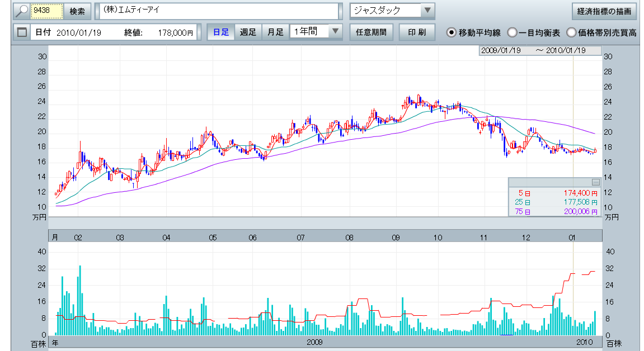Open the ジャスダック market dropdown
Screen dimensions: 644x351
tap(427, 11)
